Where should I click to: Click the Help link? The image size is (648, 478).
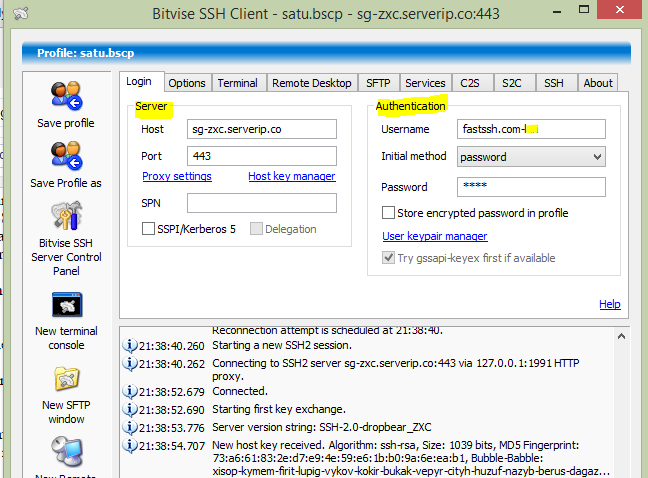[610, 304]
